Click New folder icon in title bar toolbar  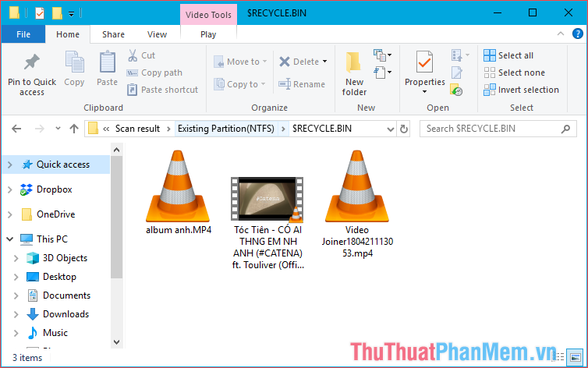coord(57,13)
